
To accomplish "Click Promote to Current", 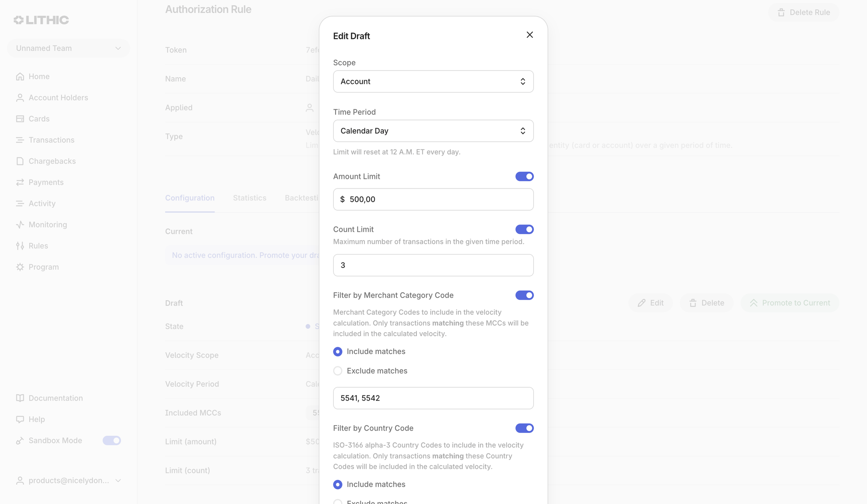I will tap(790, 303).
